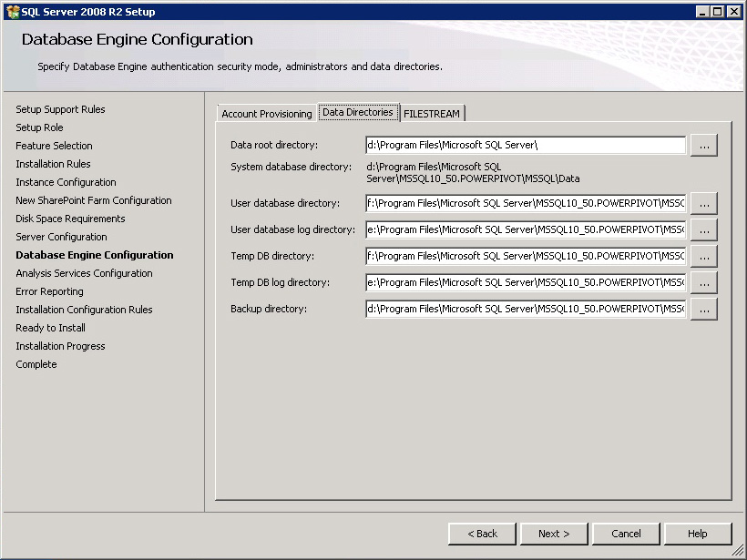Select Database Engine Configuration step
The image size is (747, 560).
95,255
